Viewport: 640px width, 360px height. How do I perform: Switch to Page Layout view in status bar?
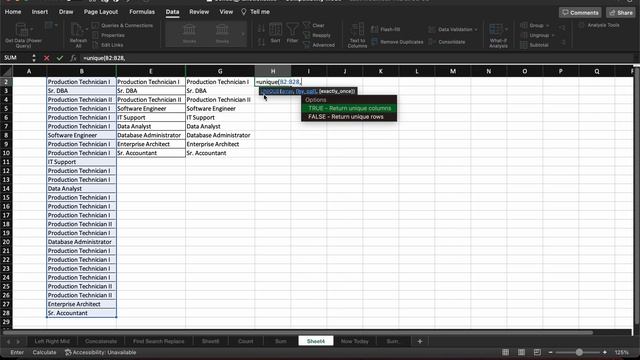[521, 352]
